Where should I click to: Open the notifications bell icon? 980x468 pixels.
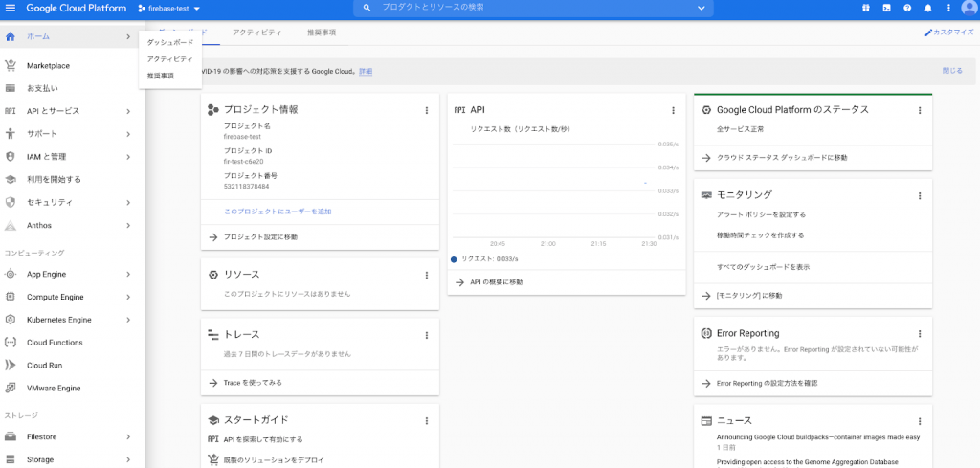[x=928, y=8]
